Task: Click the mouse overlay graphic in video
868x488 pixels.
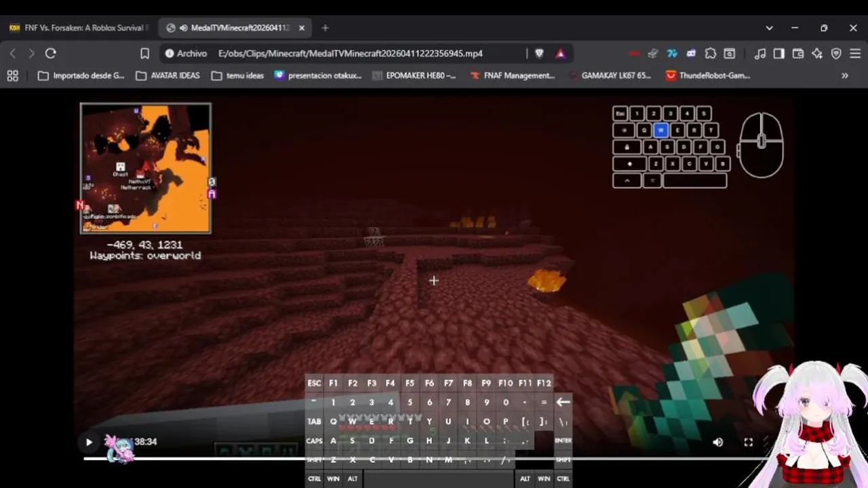Action: [761, 145]
